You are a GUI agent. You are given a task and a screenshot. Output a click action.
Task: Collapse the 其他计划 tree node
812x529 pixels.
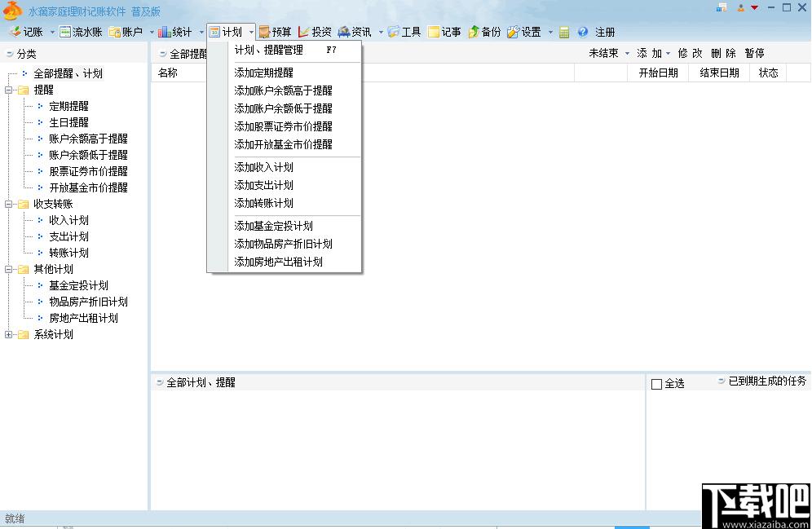coord(8,269)
